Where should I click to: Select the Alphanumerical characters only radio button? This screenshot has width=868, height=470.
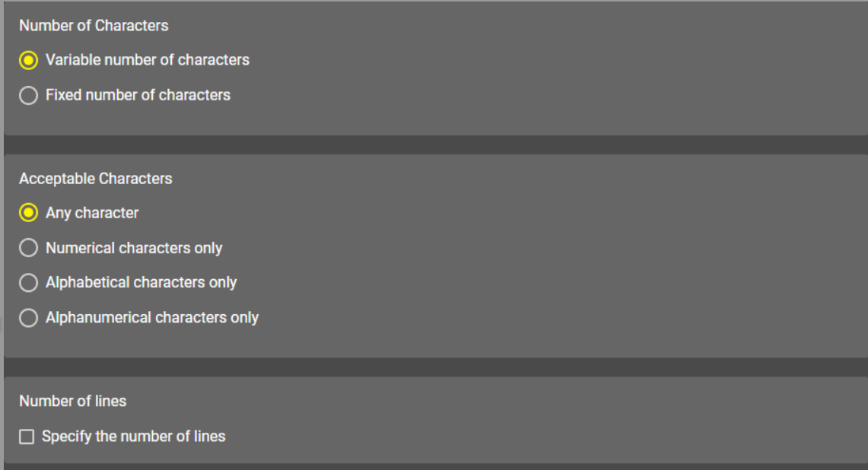(28, 318)
